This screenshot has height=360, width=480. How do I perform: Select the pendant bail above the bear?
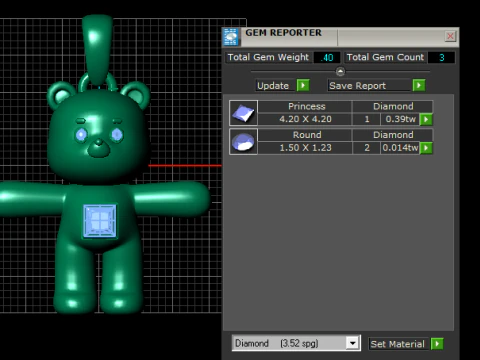pyautogui.click(x=97, y=50)
